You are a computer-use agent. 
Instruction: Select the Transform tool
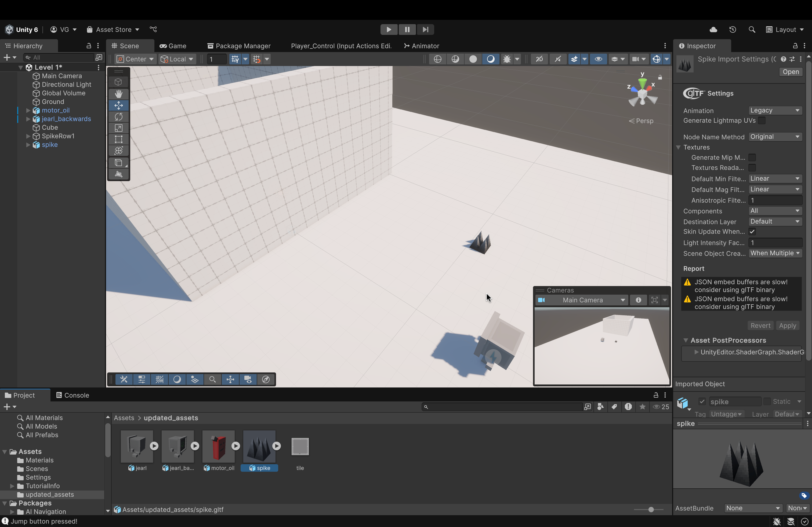pos(118,151)
